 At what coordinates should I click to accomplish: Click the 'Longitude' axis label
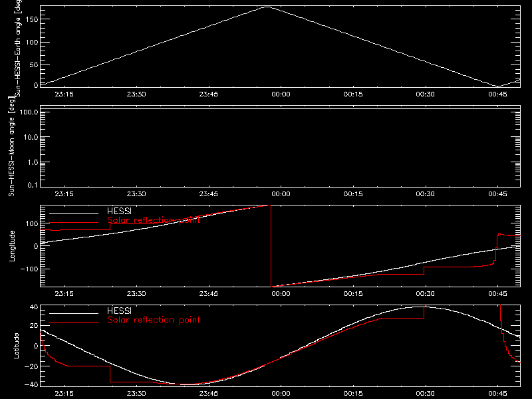pos(12,246)
